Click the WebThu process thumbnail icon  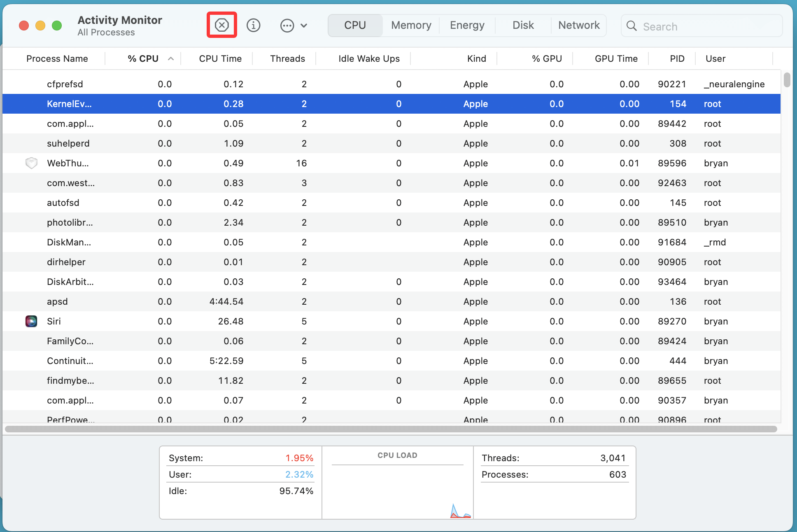[31, 163]
